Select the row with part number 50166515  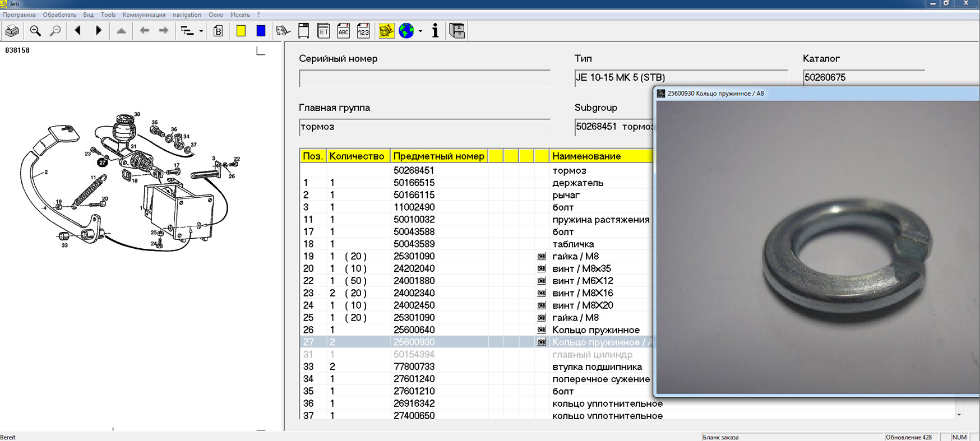tap(414, 183)
